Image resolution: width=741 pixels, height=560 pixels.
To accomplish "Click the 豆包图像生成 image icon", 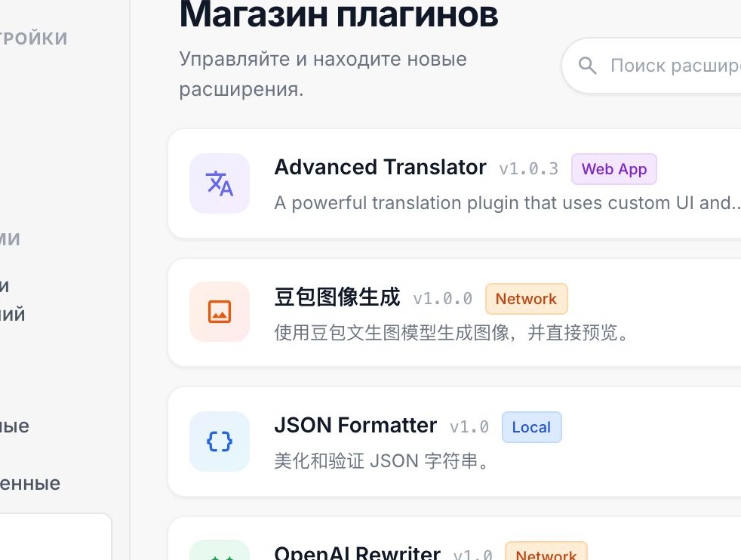I will click(220, 312).
